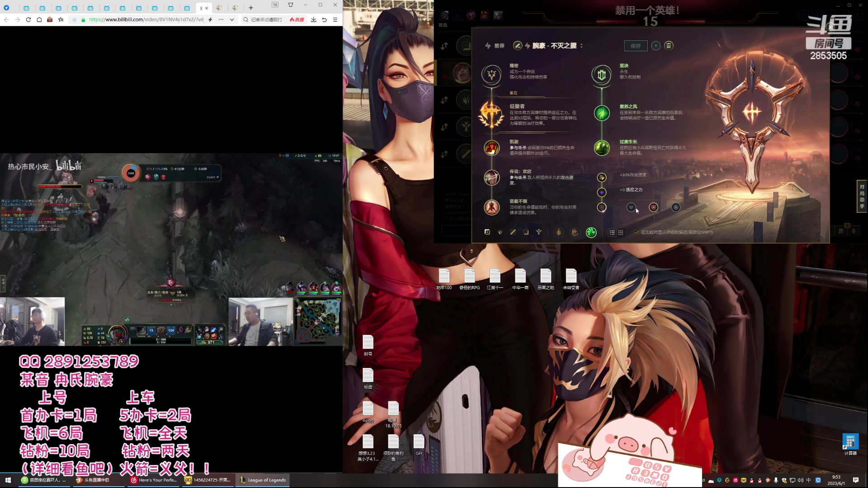This screenshot has height=488, width=868.
Task: Add a new rune page
Action: pyautogui.click(x=656, y=46)
